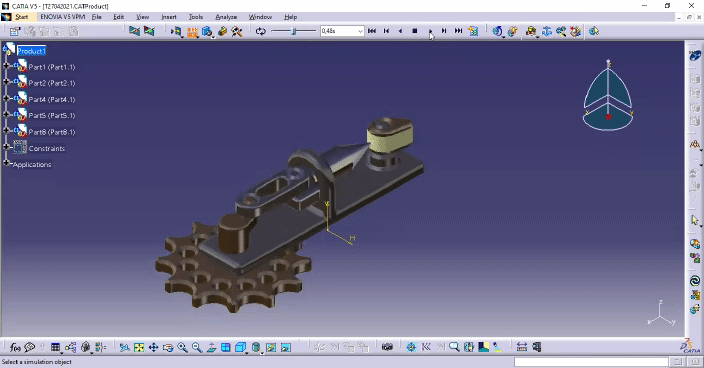Select the Zoom In magnifier icon
This screenshot has width=704, height=368.
tap(182, 347)
